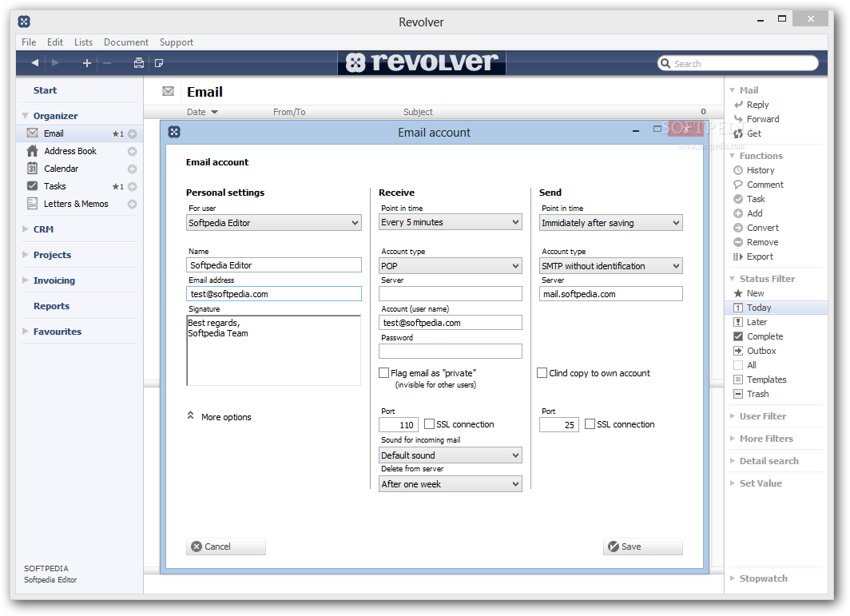Click Reports in the sidebar

(x=51, y=306)
